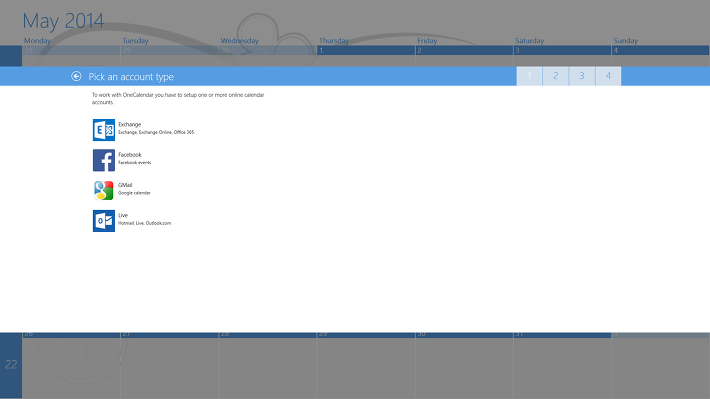Click the back arrow icon
Viewport: 710px width, 399px height.
(x=76, y=77)
